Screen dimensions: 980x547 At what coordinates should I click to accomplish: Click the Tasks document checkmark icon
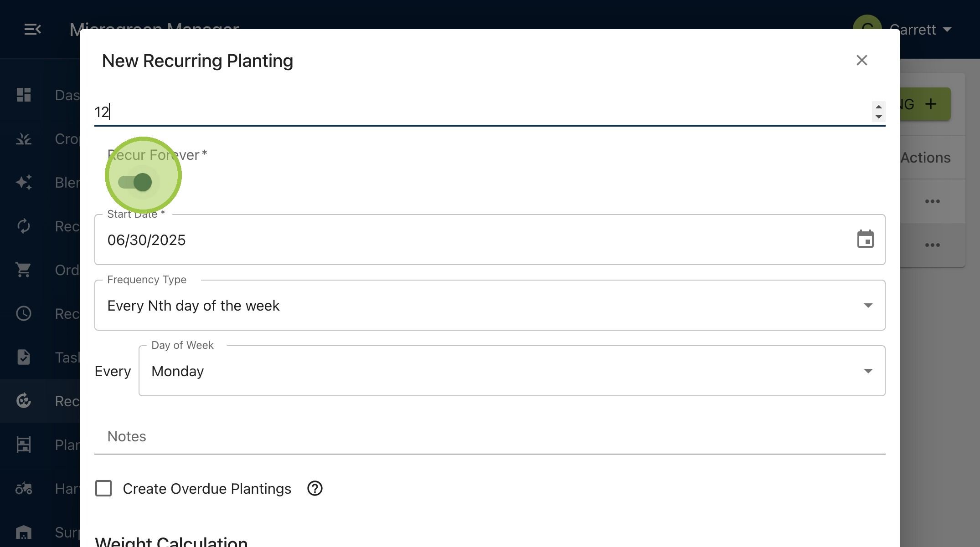click(x=24, y=357)
